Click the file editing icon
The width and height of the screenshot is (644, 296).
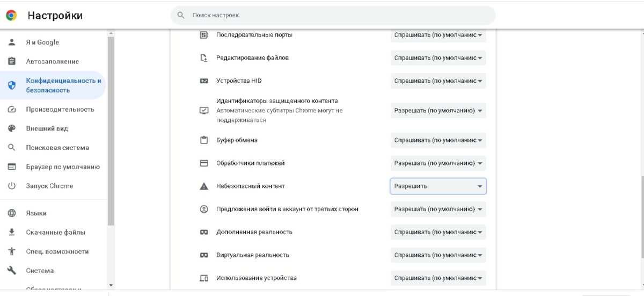[x=203, y=58]
